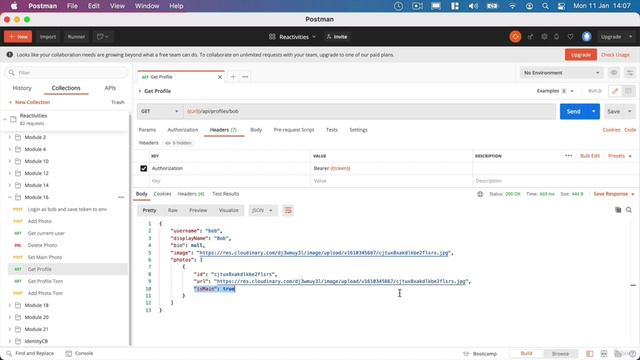
Task: Toggle the 6 hidden headers visibility
Action: [178, 143]
